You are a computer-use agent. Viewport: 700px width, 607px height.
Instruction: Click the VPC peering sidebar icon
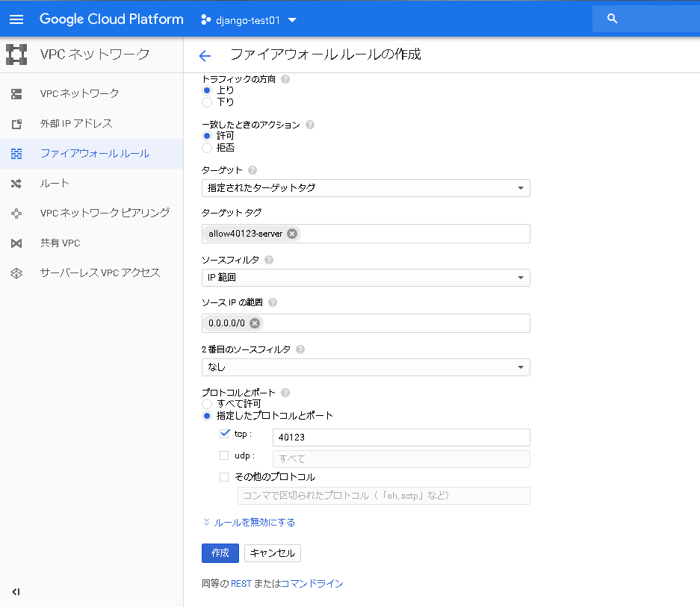[x=16, y=214]
